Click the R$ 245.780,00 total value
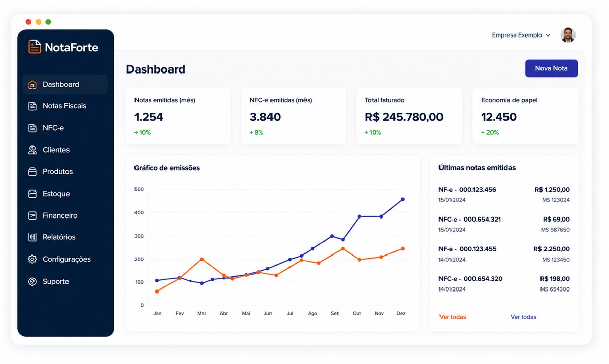Image resolution: width=609 pixels, height=364 pixels. (404, 117)
